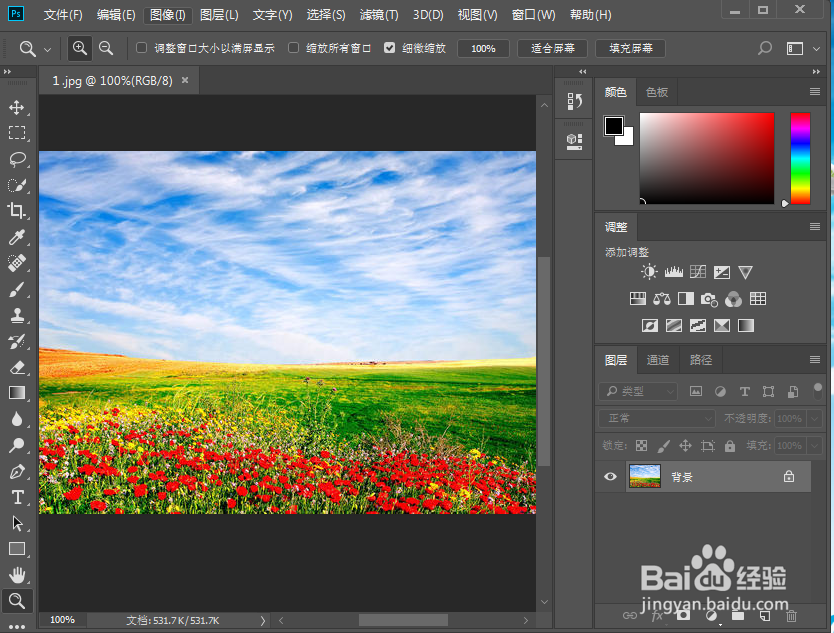The height and width of the screenshot is (633, 834).
Task: Click the 100% zoom button
Action: [483, 48]
